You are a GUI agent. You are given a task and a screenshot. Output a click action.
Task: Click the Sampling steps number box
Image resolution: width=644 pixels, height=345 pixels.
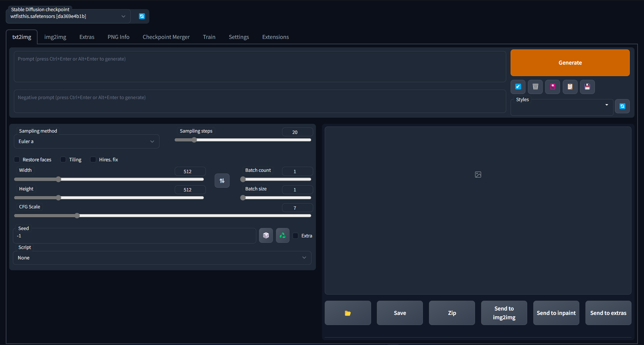point(297,132)
